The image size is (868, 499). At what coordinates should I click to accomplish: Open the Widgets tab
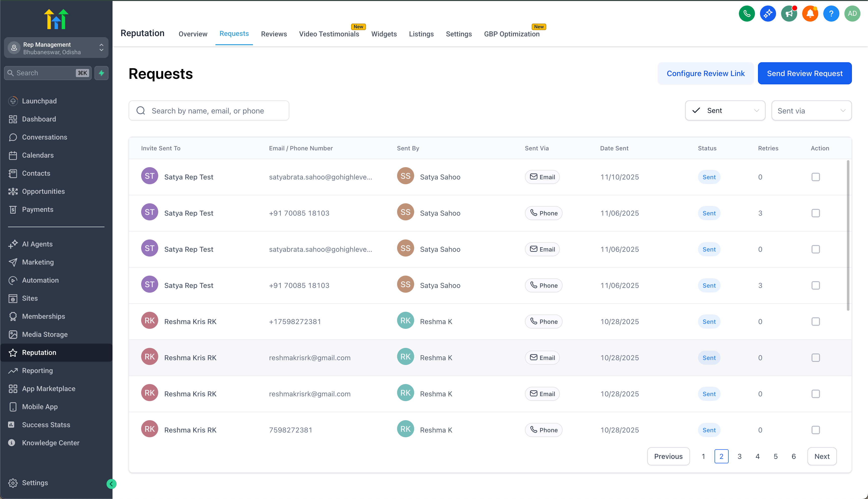point(384,34)
